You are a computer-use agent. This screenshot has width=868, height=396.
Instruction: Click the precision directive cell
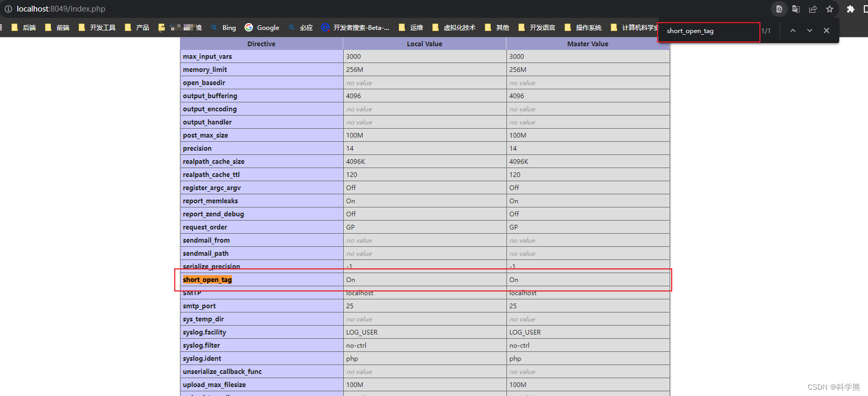[261, 148]
